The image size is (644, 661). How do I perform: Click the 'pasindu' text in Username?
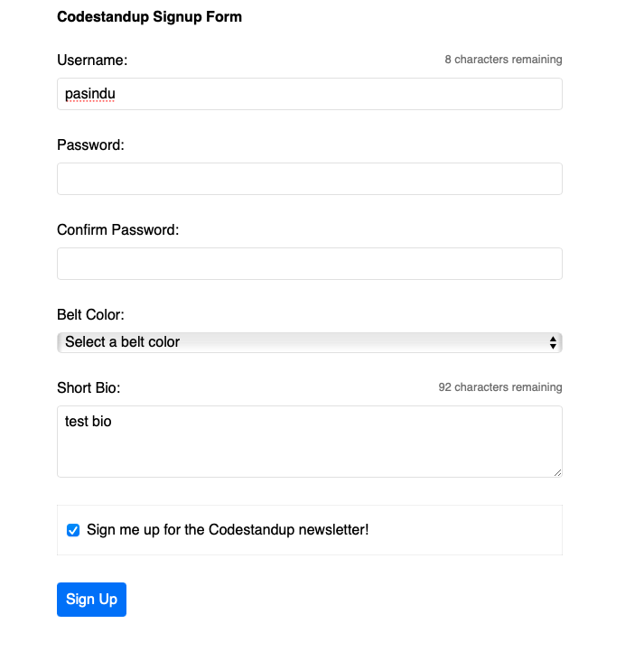point(89,93)
